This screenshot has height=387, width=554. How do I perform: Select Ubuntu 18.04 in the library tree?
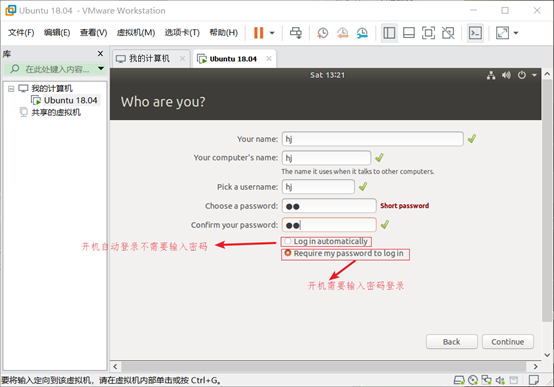[70, 100]
